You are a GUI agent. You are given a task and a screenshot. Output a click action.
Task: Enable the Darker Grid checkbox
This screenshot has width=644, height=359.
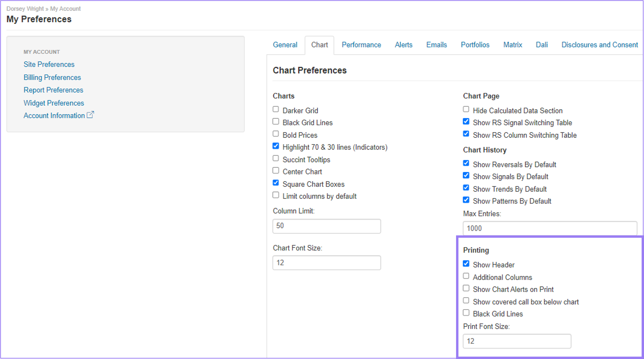(x=276, y=109)
